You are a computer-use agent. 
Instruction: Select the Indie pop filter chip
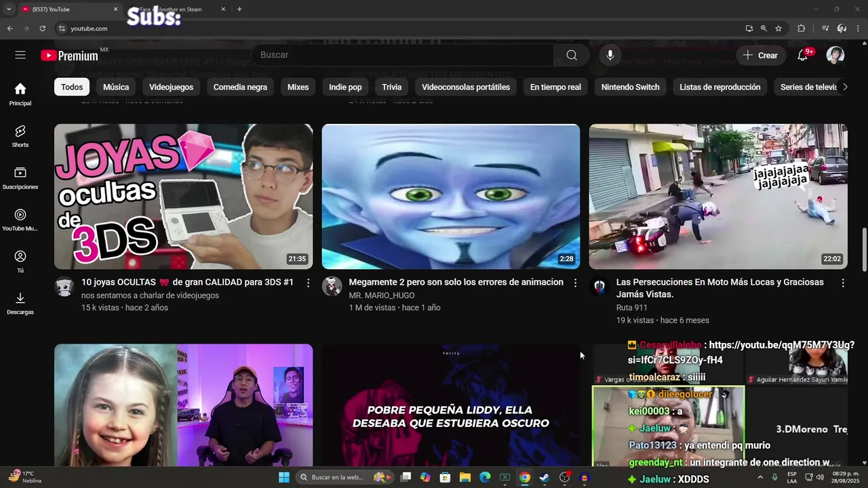(x=345, y=87)
